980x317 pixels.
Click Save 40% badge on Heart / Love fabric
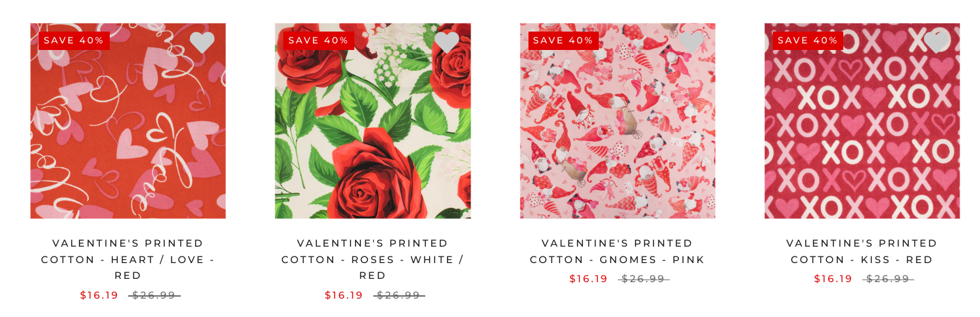click(74, 40)
